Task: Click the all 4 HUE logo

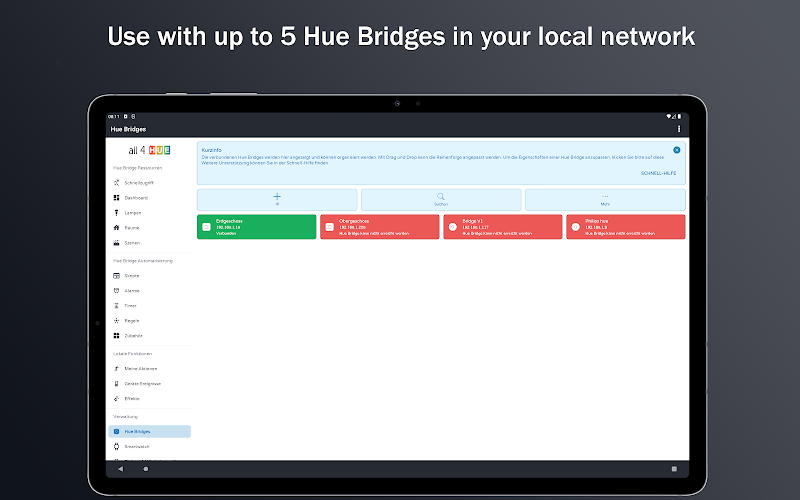Action: click(149, 150)
